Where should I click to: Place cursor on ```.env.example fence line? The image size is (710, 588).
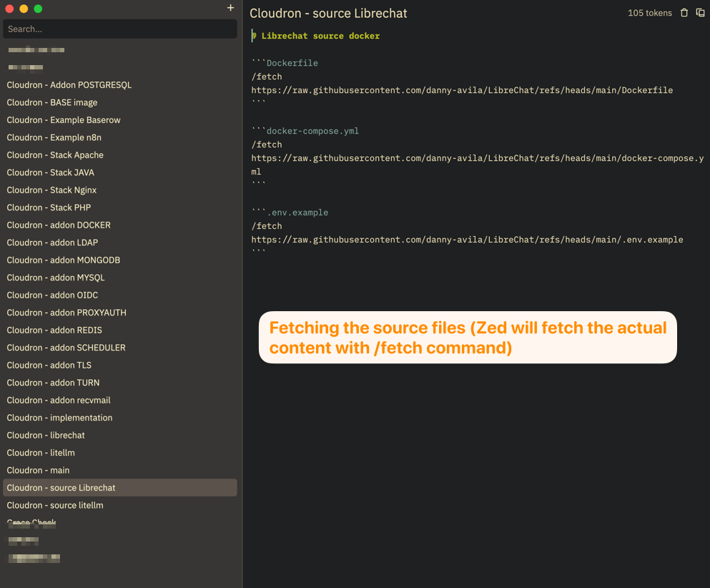290,212
